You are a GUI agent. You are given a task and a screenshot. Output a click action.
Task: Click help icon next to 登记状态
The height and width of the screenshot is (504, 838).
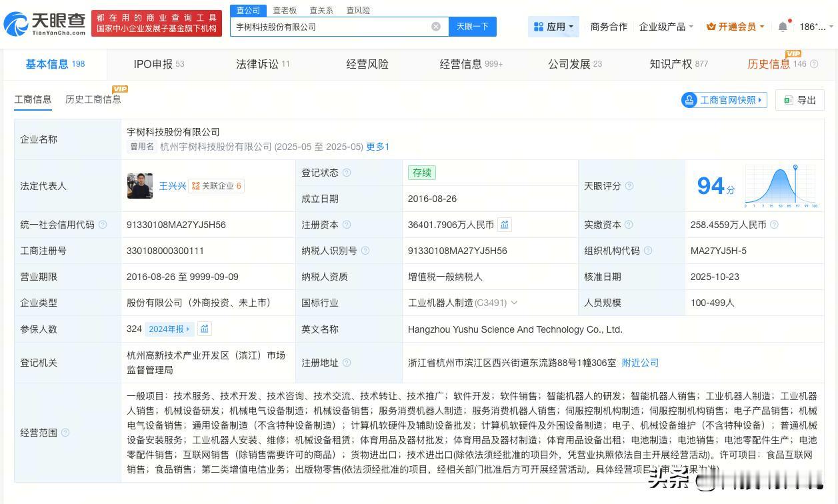[347, 173]
